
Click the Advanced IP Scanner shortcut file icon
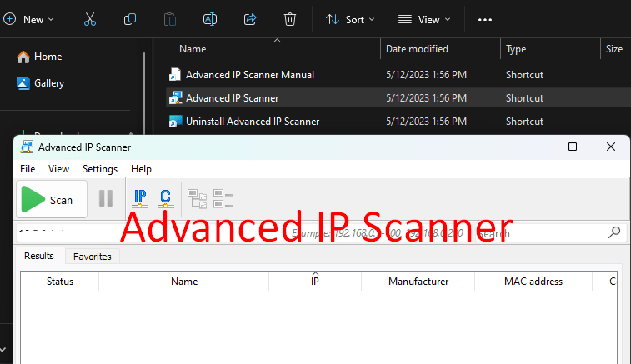[175, 98]
